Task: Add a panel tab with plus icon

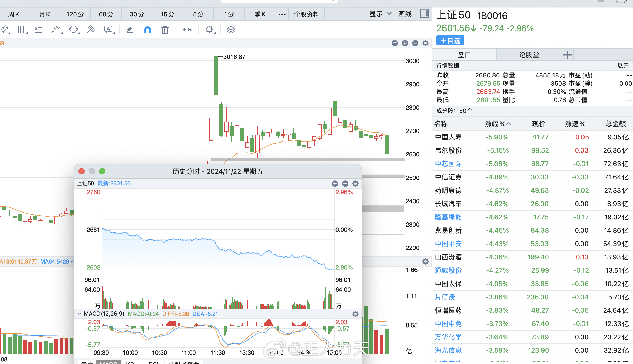Action: [x=567, y=55]
